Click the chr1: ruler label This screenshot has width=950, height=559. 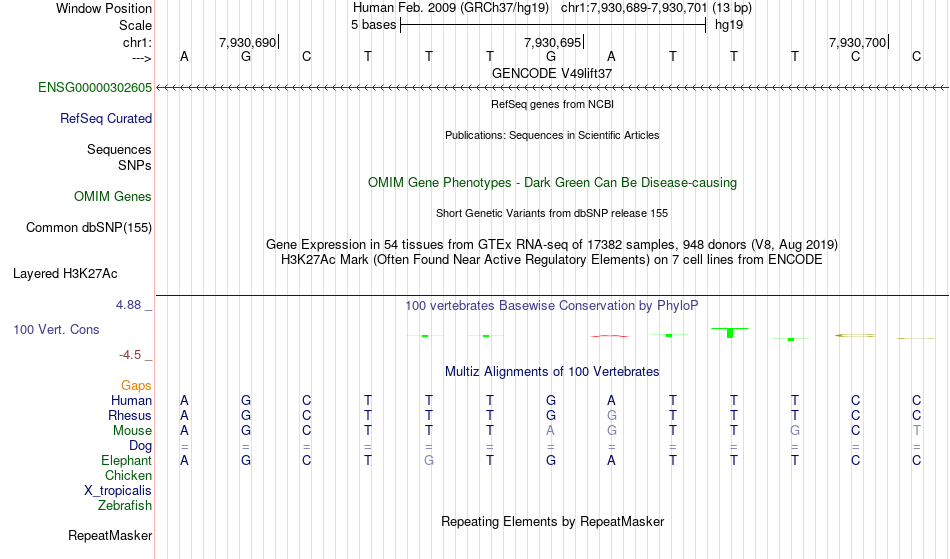[137, 42]
